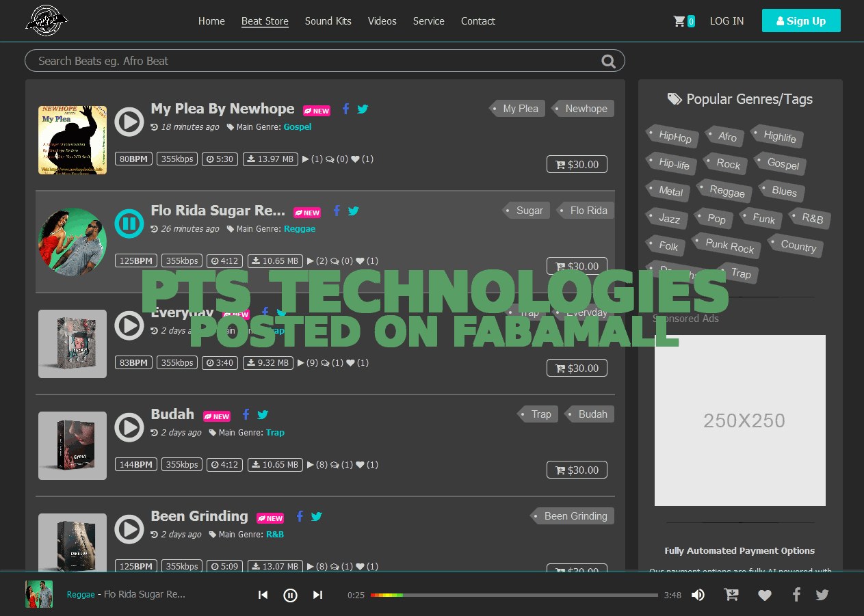Pause the Flo Rida Sugar beat

[x=129, y=224]
